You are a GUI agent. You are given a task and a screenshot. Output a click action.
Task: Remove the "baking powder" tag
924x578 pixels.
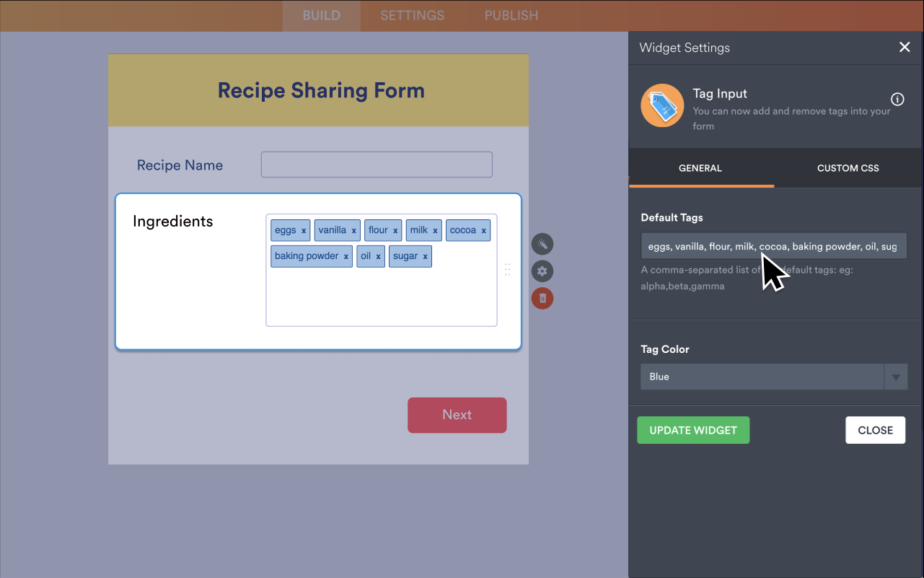[x=346, y=256]
